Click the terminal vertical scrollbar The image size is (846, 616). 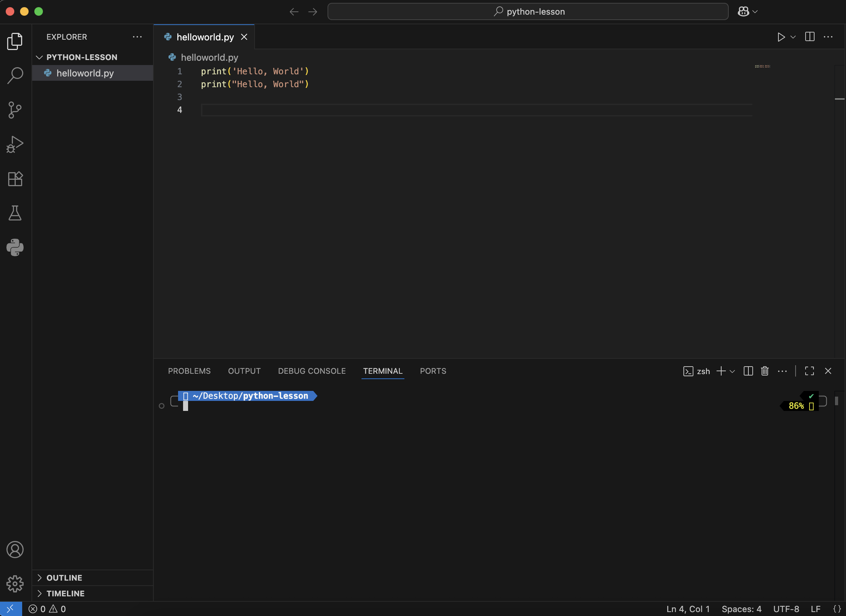(837, 401)
